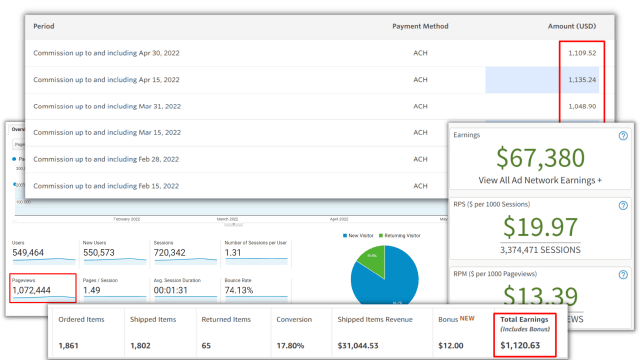Select the Bounce Rate 74.13%
640x360 pixels.
(239, 290)
